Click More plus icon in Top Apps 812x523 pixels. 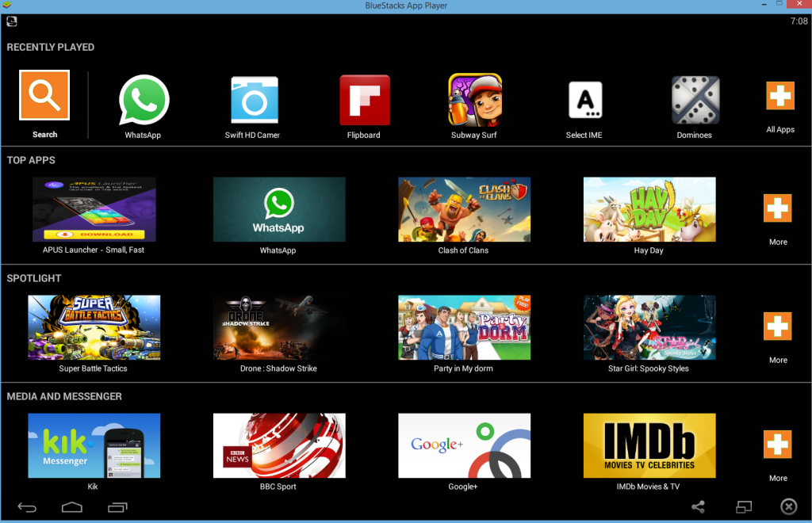click(777, 208)
